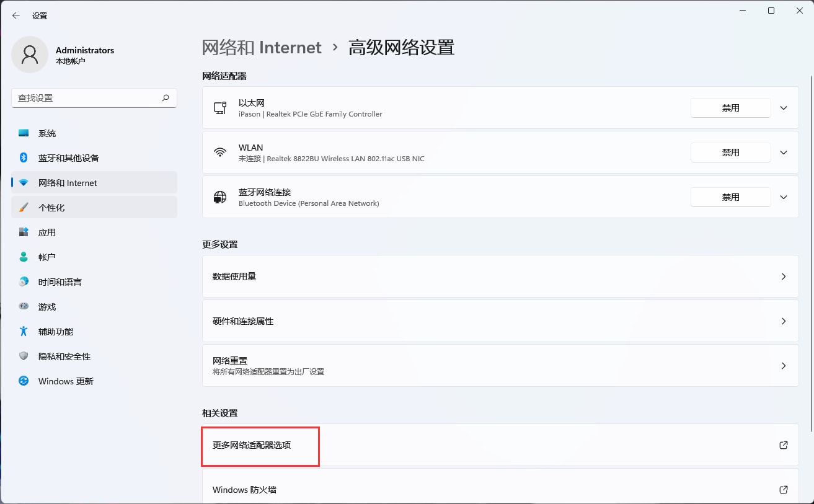Screen dimensions: 814x504
Task: Disable the 蓝牙网络连接 adapter
Action: 730,197
